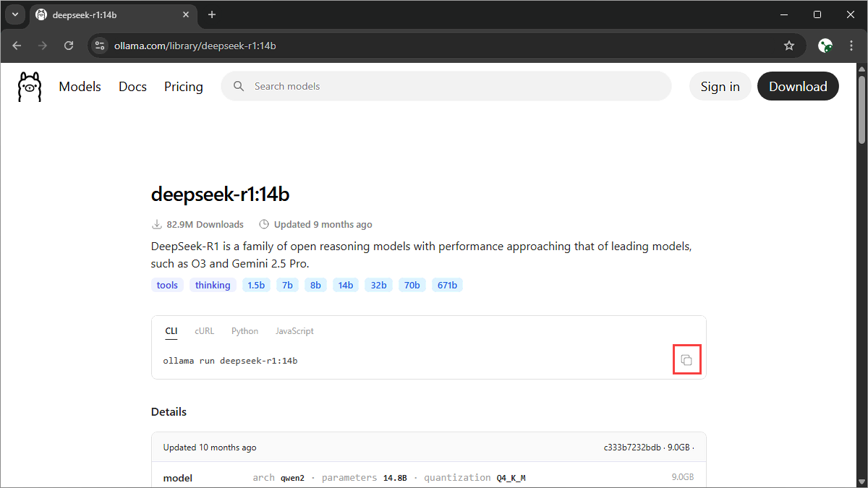Click the browser forward arrow

(43, 46)
